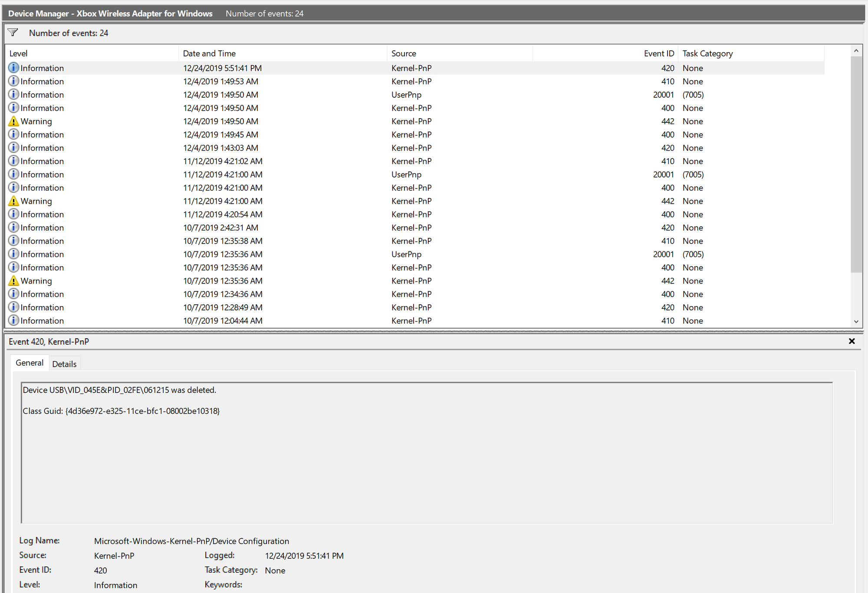
Task: Click info icon of 12/4/2019 1:43:03 AM event
Action: pyautogui.click(x=13, y=148)
